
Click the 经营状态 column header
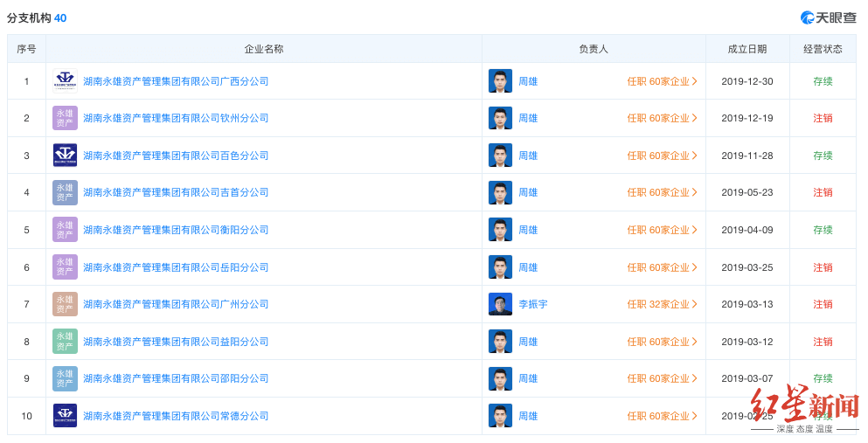click(x=823, y=49)
